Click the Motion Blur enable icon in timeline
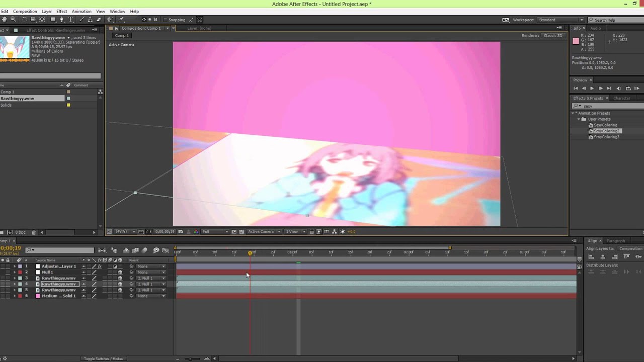Viewport: 644px width, 362px height. coord(144,250)
